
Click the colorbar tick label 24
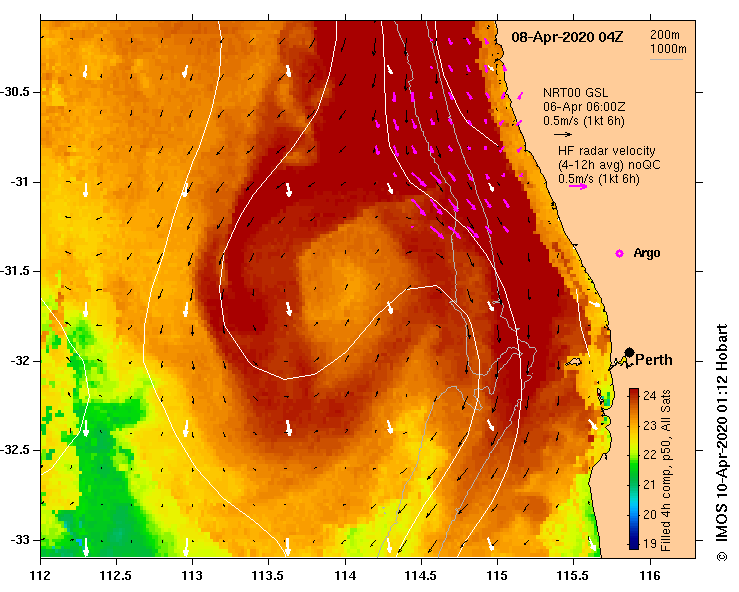[x=649, y=395]
